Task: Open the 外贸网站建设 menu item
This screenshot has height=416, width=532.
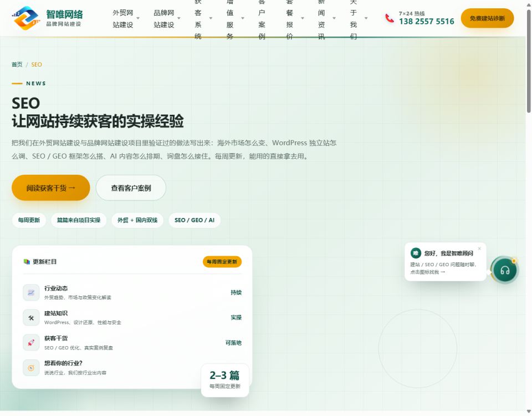Action: point(123,19)
